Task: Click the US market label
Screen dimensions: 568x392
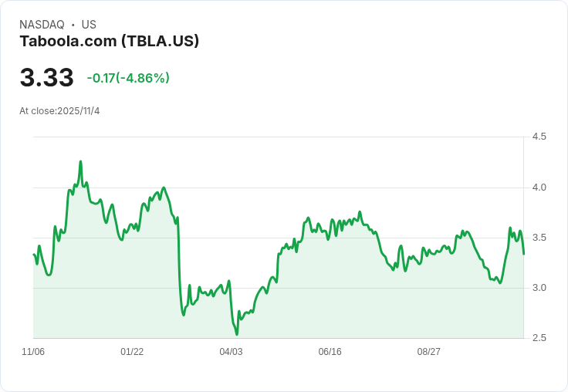Action: [89, 25]
